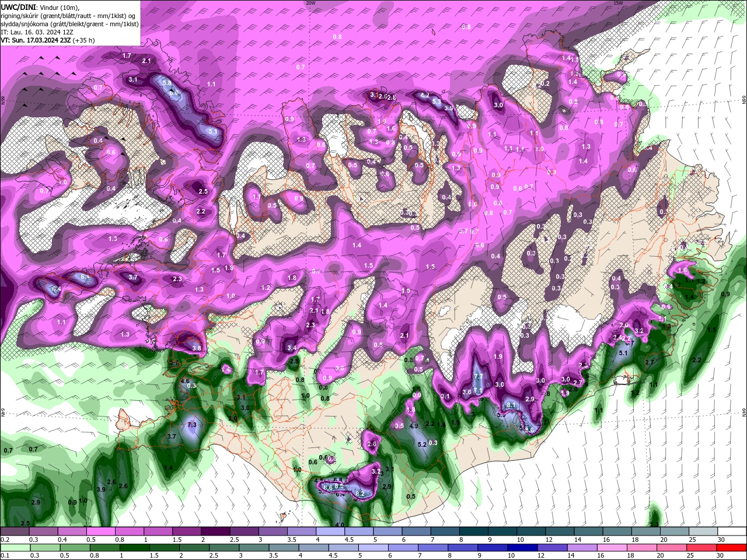This screenshot has width=747, height=560.
Task: Click the '4.2' snowfall value on the map
Action: (x=425, y=96)
